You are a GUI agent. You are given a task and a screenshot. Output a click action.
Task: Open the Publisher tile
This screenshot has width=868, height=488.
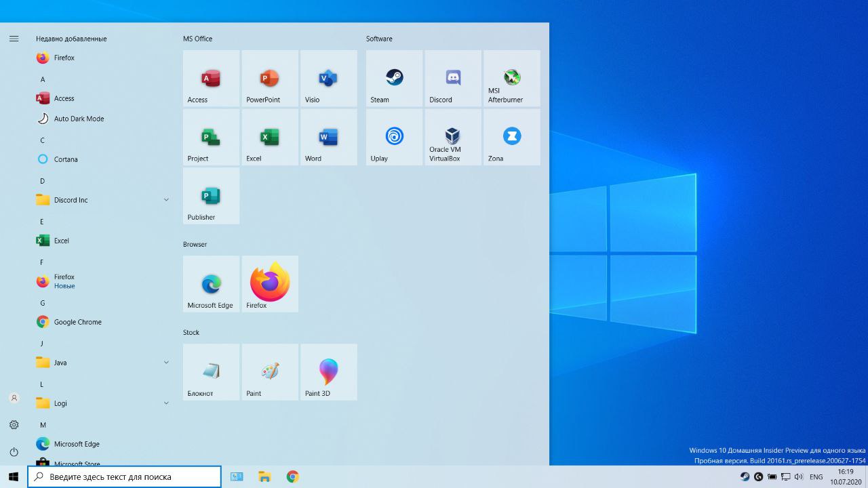click(x=211, y=196)
